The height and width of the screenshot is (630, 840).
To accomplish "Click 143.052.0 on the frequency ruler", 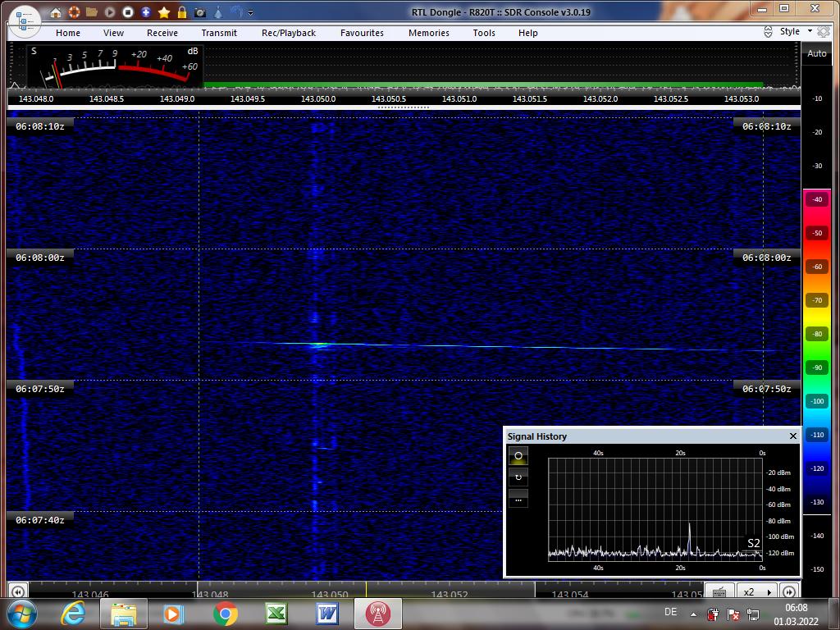I will coord(600,98).
